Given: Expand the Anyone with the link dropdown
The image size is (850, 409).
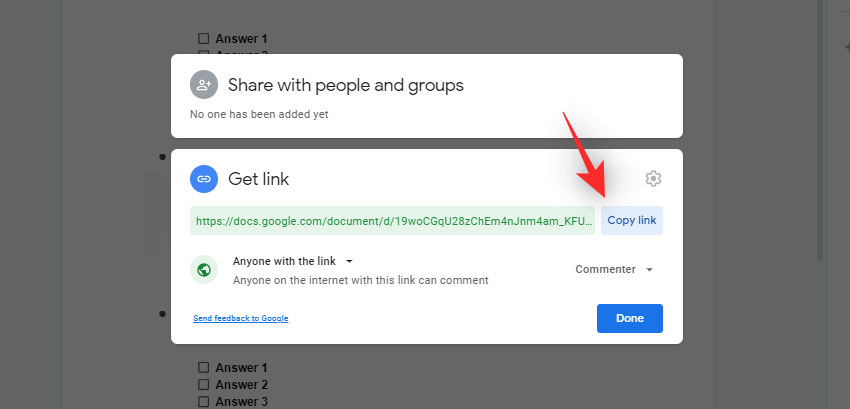Looking at the screenshot, I should click(293, 261).
